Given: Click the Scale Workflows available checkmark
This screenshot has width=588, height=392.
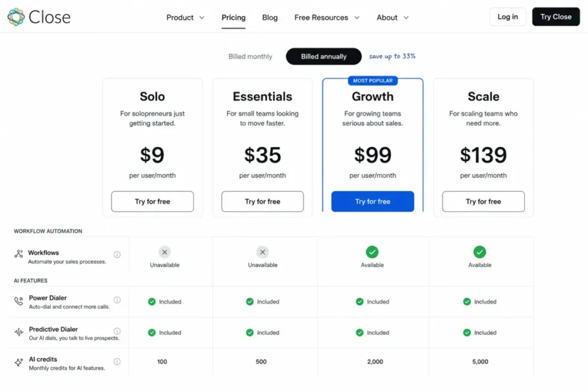Looking at the screenshot, I should [x=479, y=252].
